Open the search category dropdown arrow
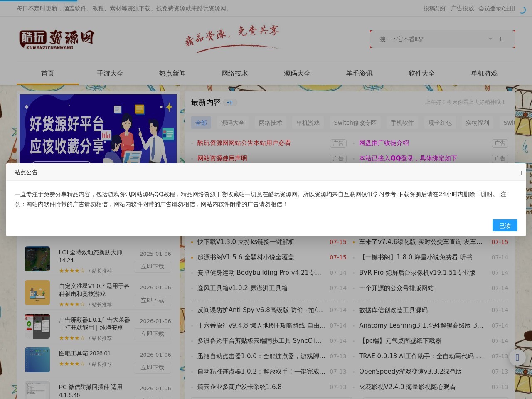The height and width of the screenshot is (399, 532). pos(490,39)
